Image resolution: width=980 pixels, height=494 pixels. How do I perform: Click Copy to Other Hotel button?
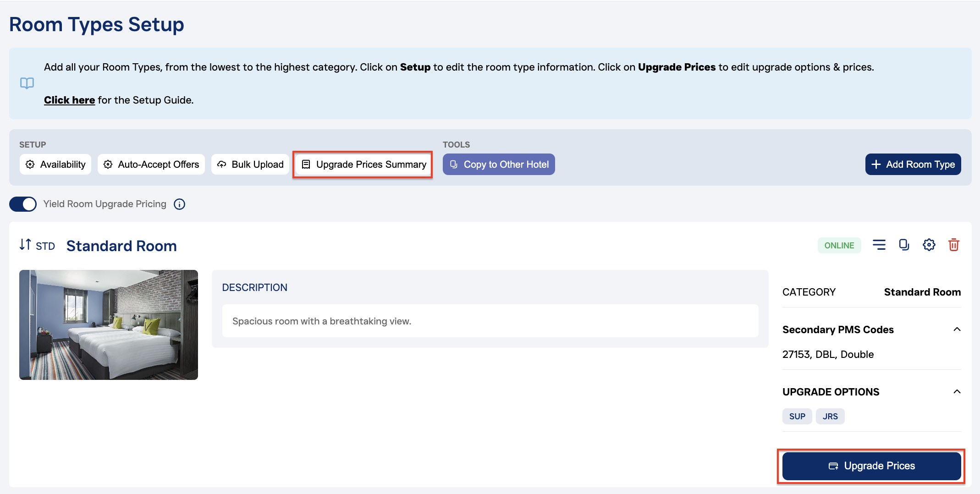click(x=499, y=165)
